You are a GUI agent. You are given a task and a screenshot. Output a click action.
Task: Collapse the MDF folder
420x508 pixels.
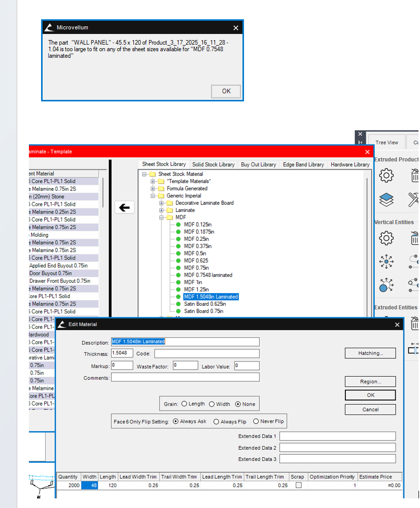click(x=161, y=217)
